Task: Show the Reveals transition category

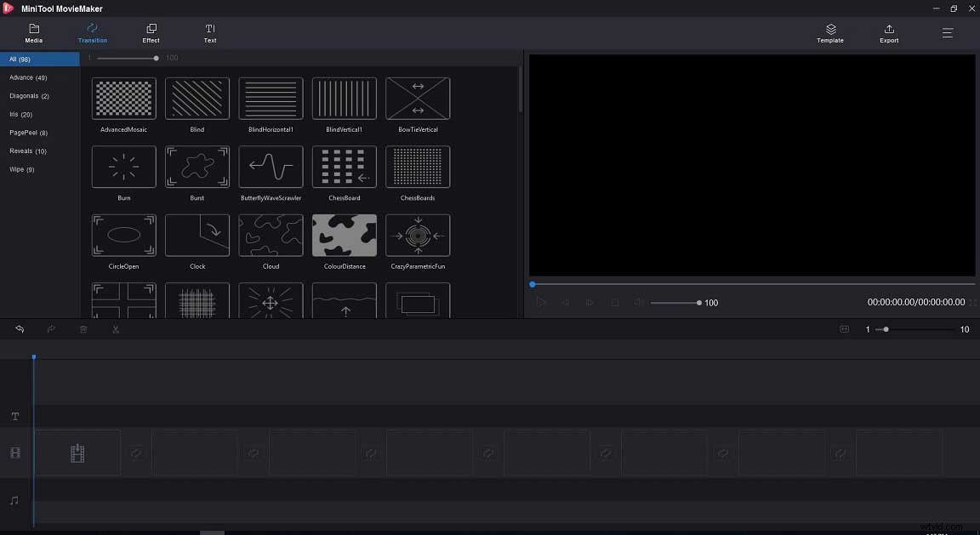Action: 27,151
